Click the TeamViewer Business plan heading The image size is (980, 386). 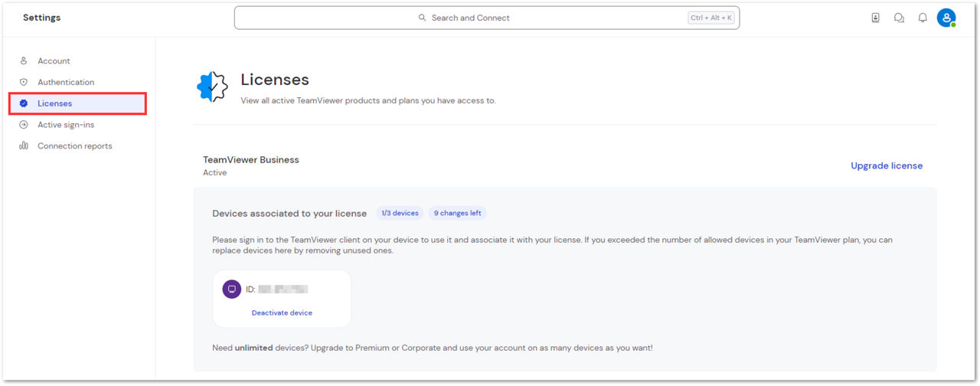click(251, 160)
